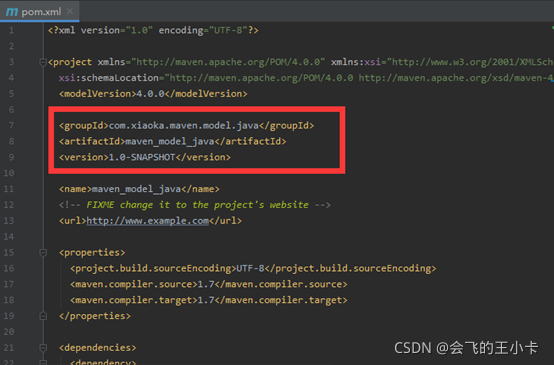Image resolution: width=554 pixels, height=365 pixels.
Task: Click the xmlns POM/4.0.0 namespace URL
Action: pyautogui.click(x=229, y=62)
